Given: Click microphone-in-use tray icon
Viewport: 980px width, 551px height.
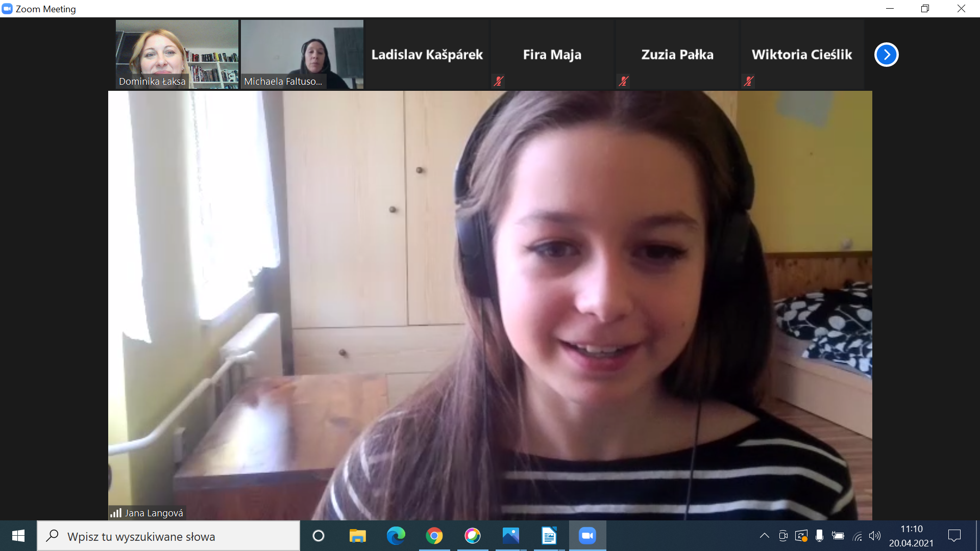Looking at the screenshot, I should coord(819,536).
